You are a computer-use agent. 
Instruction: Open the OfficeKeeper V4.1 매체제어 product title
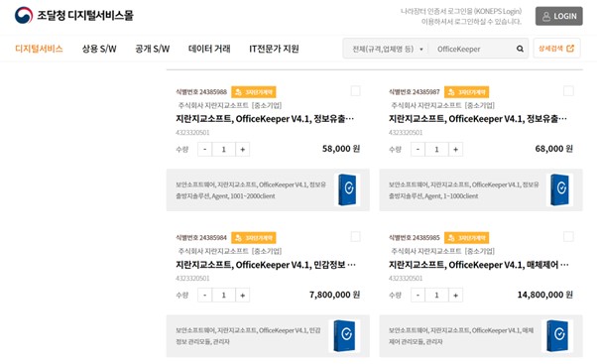(479, 265)
